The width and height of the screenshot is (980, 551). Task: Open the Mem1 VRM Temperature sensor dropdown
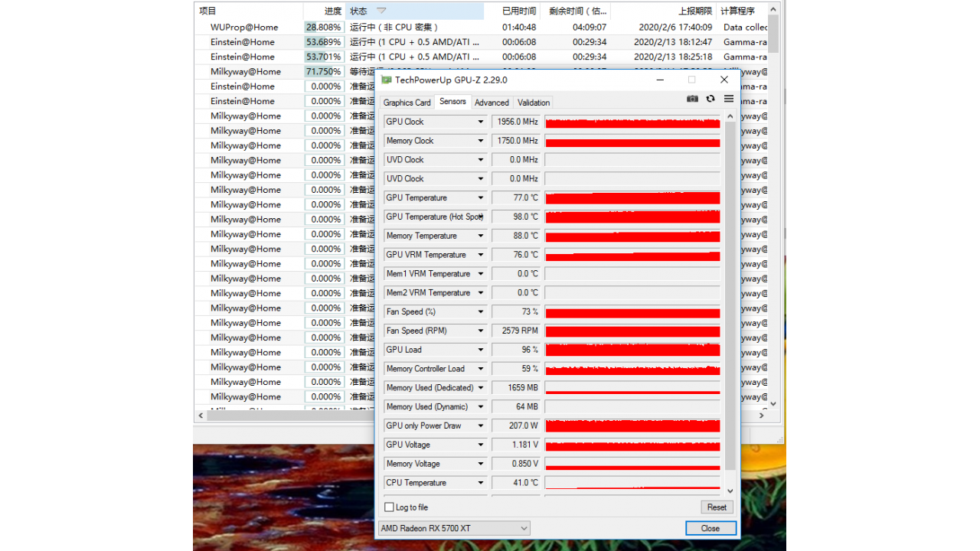481,274
